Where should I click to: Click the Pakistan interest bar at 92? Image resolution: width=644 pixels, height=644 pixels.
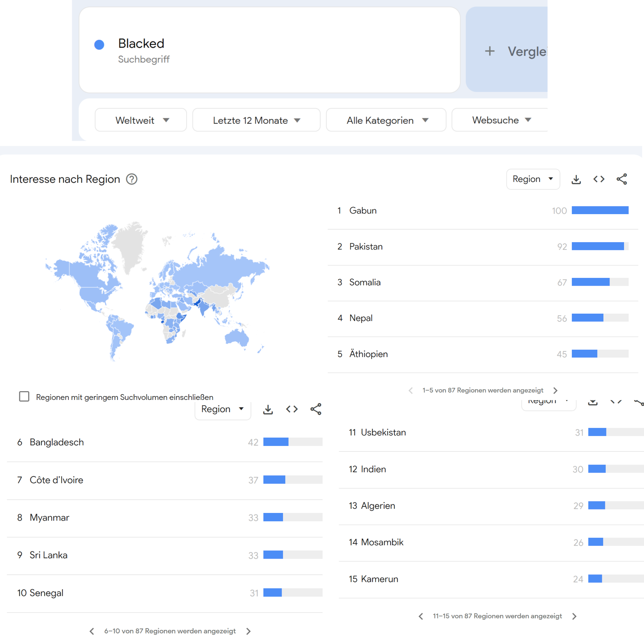(x=600, y=246)
